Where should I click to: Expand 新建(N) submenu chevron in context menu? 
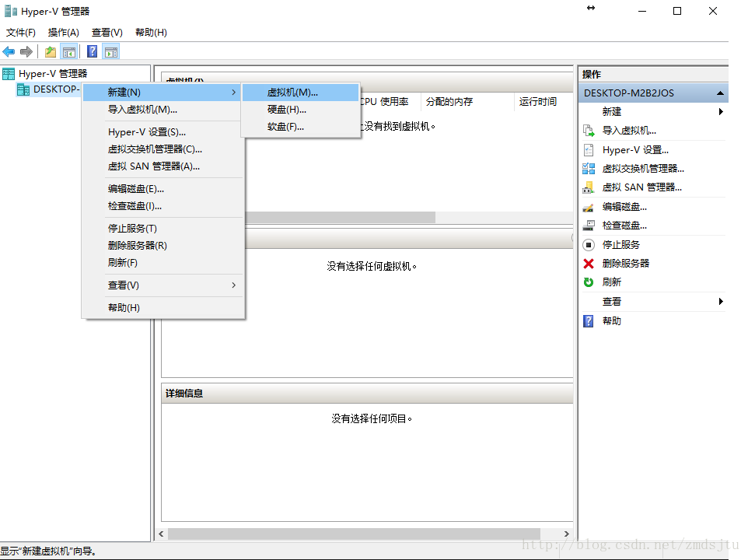click(x=234, y=92)
